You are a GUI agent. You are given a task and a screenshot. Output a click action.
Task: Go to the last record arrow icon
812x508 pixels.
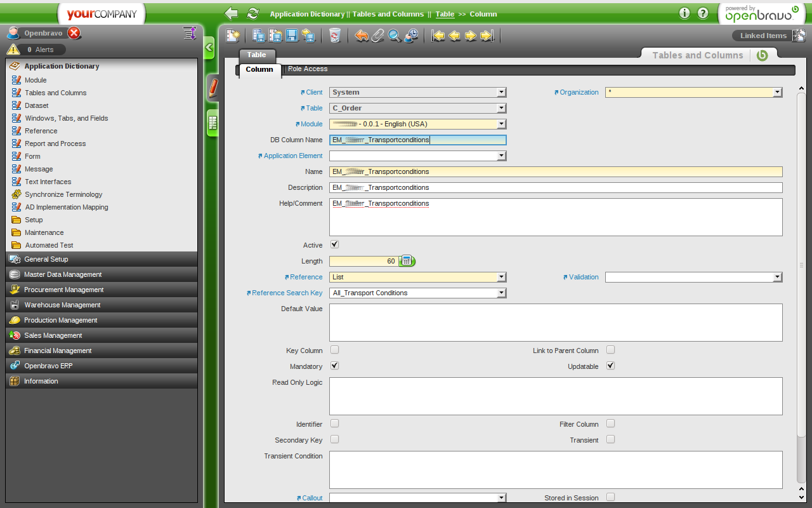[x=487, y=36]
